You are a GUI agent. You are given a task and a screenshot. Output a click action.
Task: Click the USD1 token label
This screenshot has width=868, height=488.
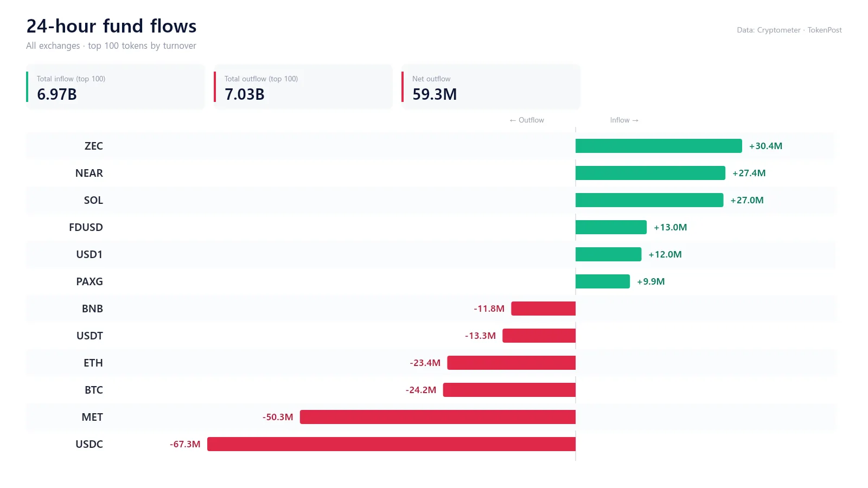[89, 254]
